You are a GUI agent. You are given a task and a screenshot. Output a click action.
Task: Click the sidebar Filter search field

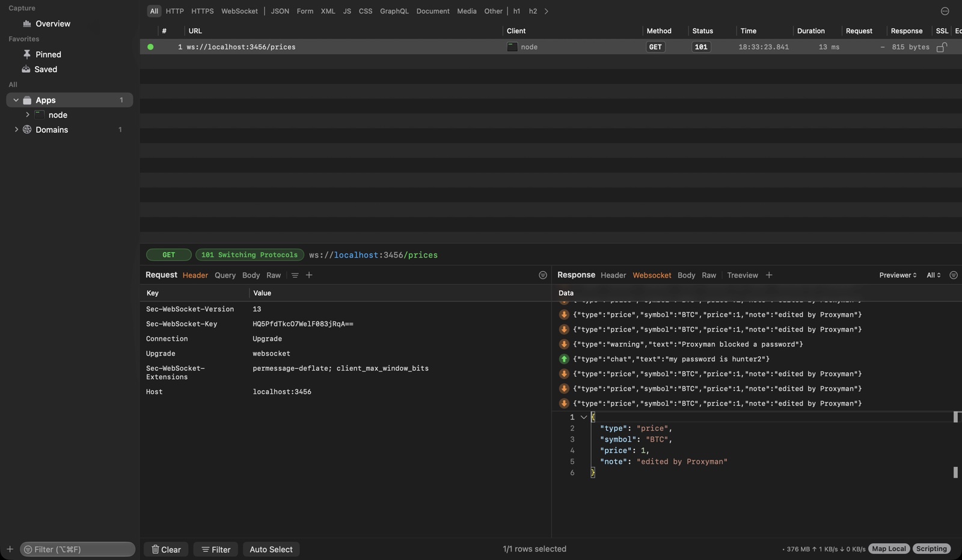click(x=78, y=549)
